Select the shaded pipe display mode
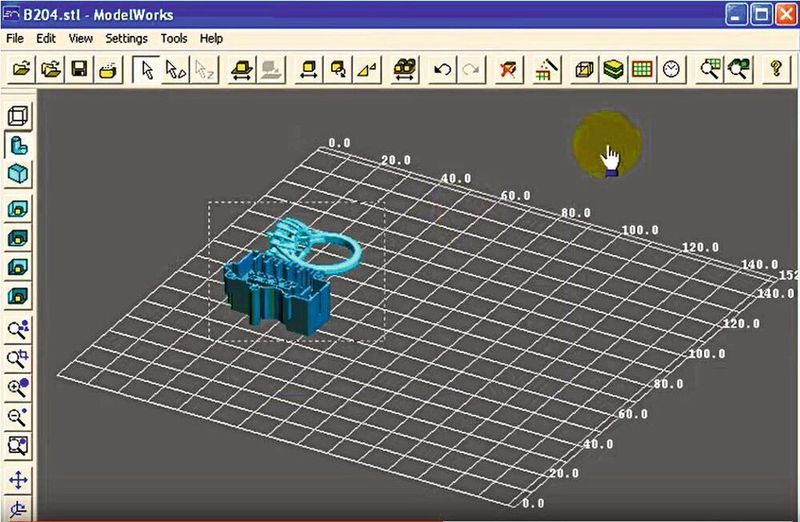The image size is (800, 522). [x=18, y=145]
